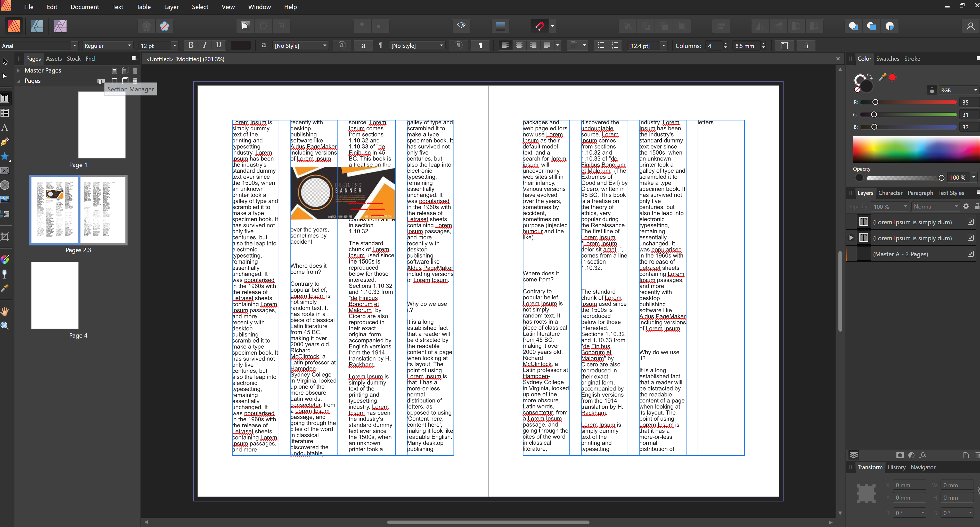
Task: Select the Pen tool
Action: point(5,141)
